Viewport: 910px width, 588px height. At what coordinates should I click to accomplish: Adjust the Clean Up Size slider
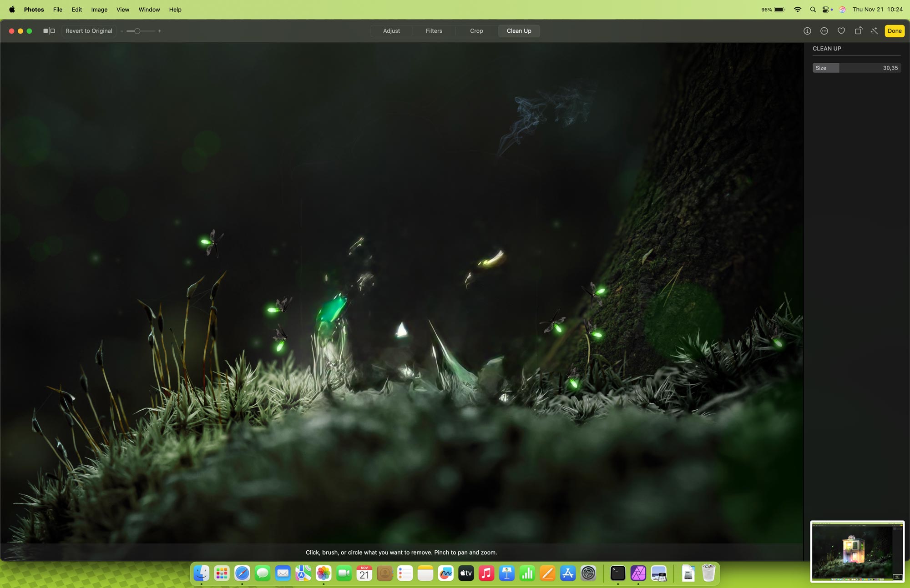(x=856, y=68)
